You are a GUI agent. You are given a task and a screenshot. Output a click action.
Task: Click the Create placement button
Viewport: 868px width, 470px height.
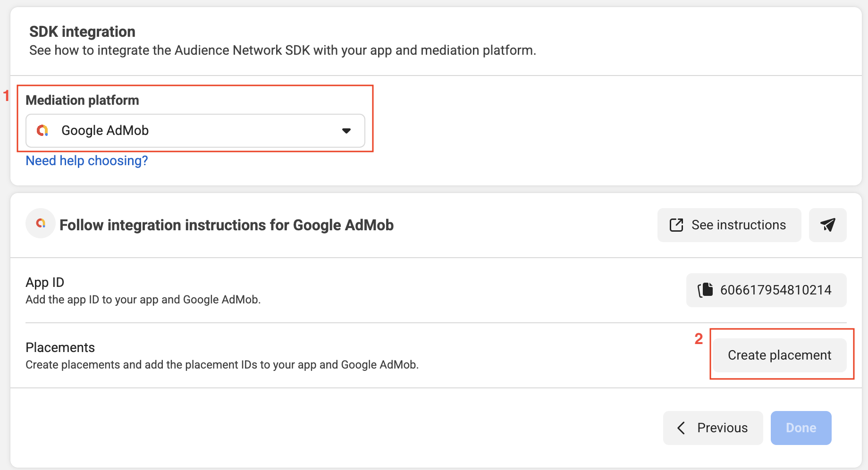(x=779, y=355)
